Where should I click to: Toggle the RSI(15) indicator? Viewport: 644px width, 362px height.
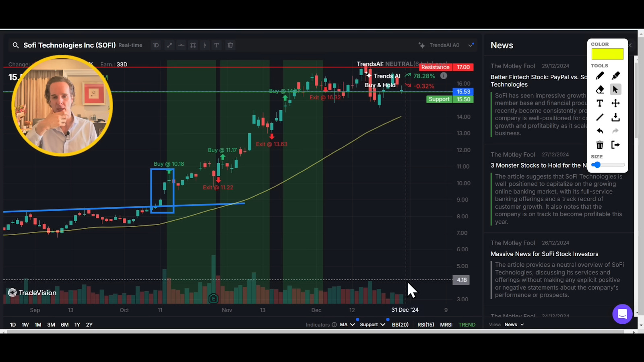pos(426,325)
